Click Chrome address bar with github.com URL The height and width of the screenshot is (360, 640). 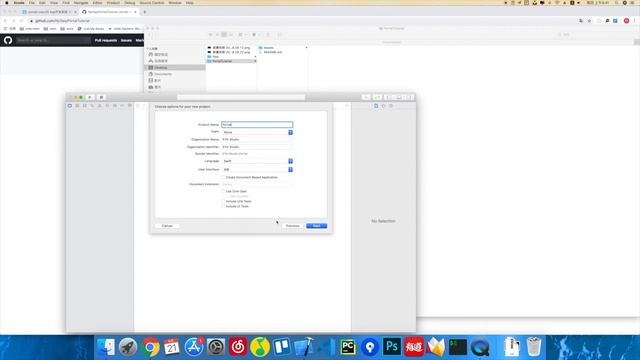302,20
